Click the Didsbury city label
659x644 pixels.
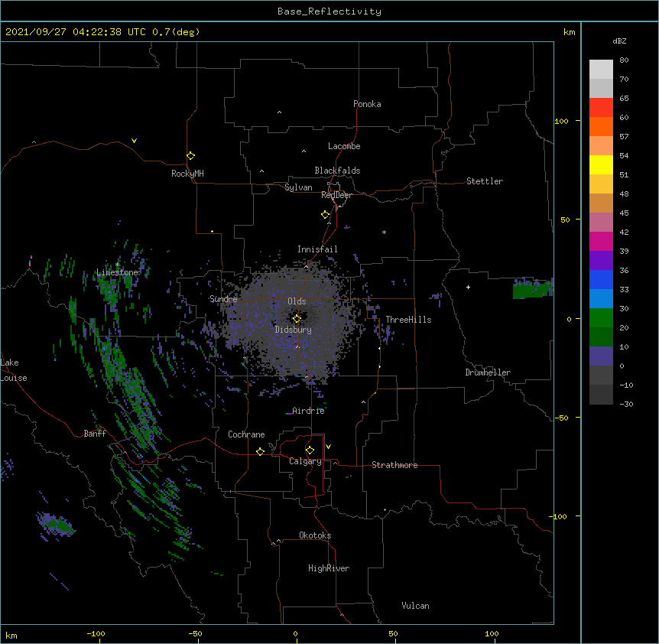[x=294, y=330]
